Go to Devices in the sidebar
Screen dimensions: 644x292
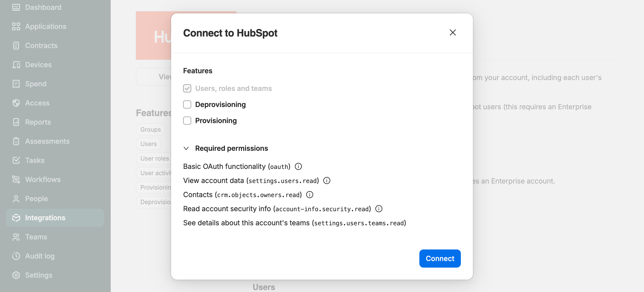click(38, 65)
